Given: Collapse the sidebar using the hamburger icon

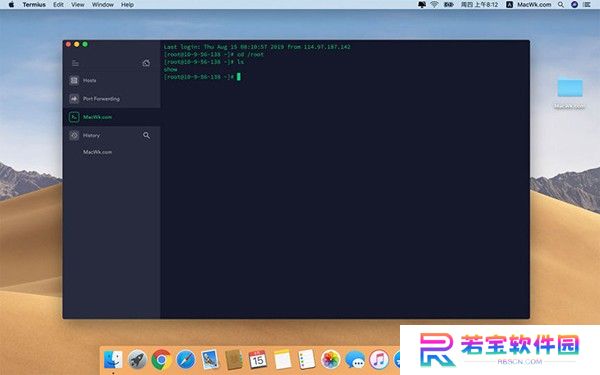Looking at the screenshot, I should 75,63.
